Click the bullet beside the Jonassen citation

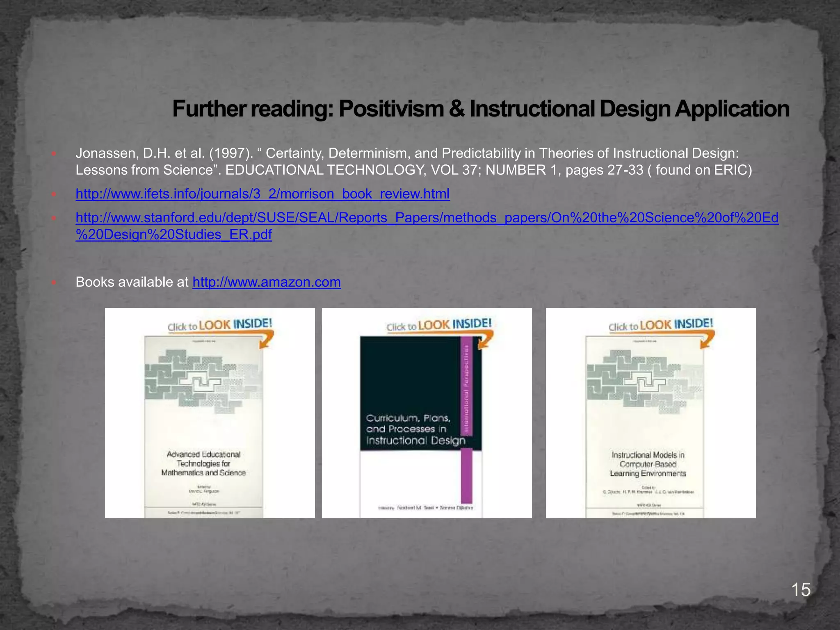(x=53, y=154)
